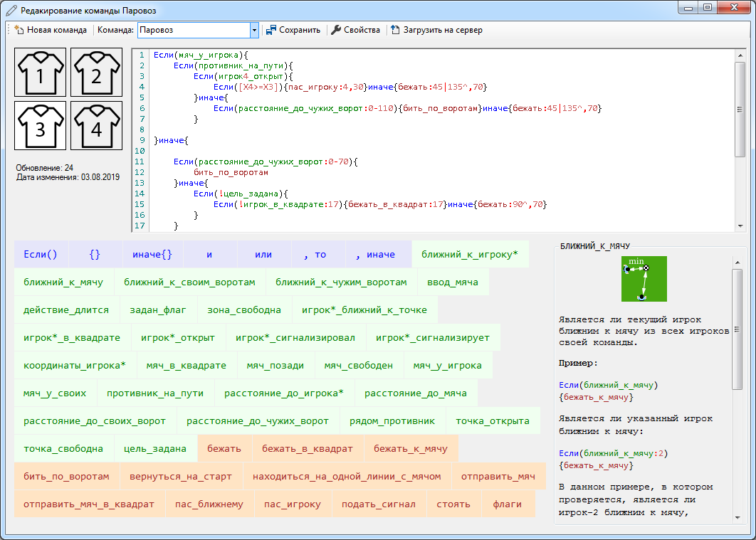The height and width of the screenshot is (540, 756).
Task: Click Загрузить на сервер upload button
Action: [x=436, y=31]
